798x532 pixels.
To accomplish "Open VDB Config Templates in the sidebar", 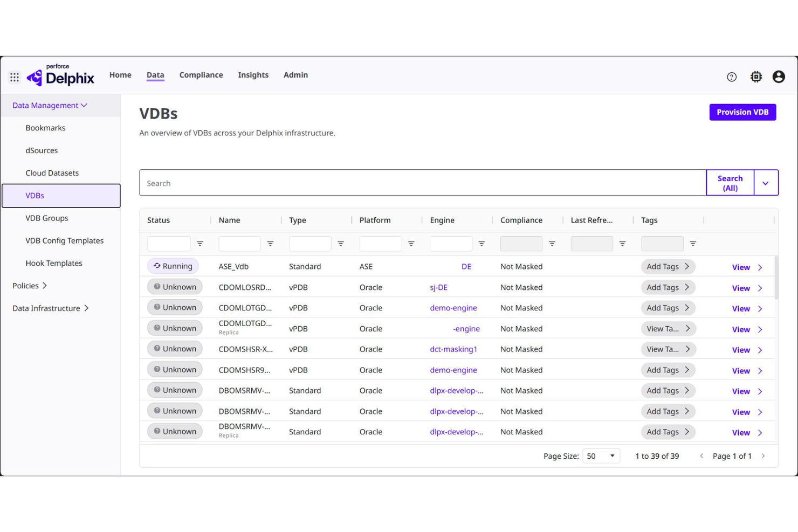I will (x=65, y=241).
